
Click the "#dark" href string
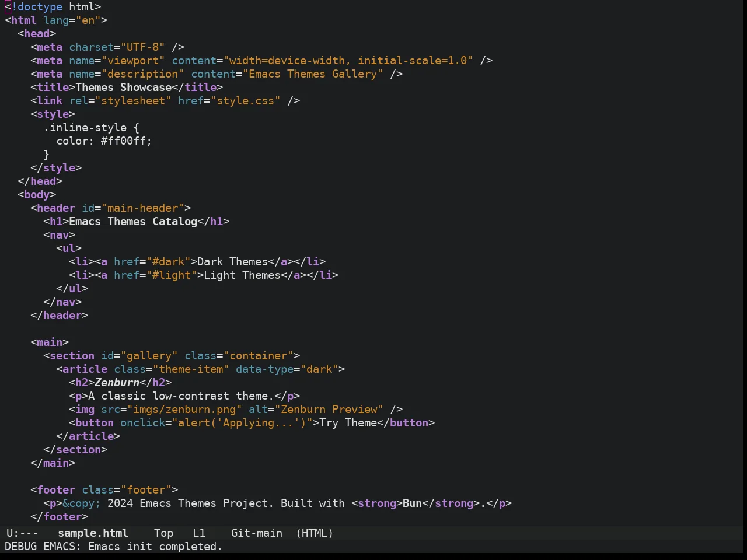coord(169,261)
